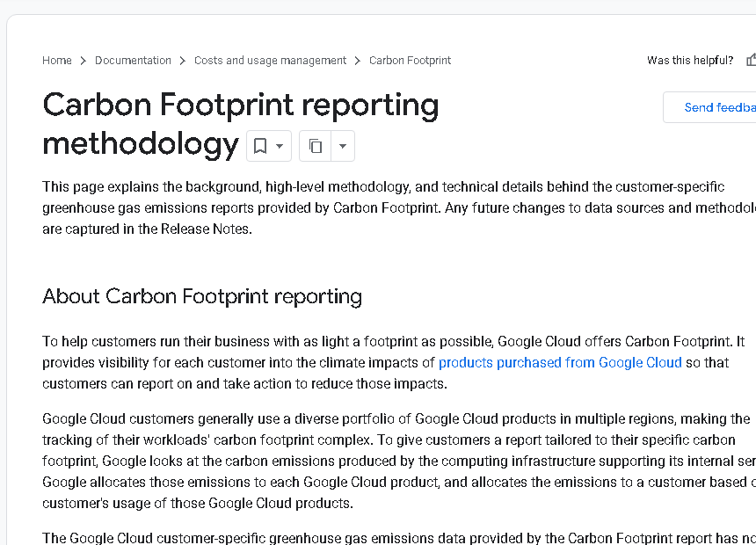This screenshot has width=756, height=545.
Task: Expand the bookmark dropdown arrow
Action: pos(280,146)
